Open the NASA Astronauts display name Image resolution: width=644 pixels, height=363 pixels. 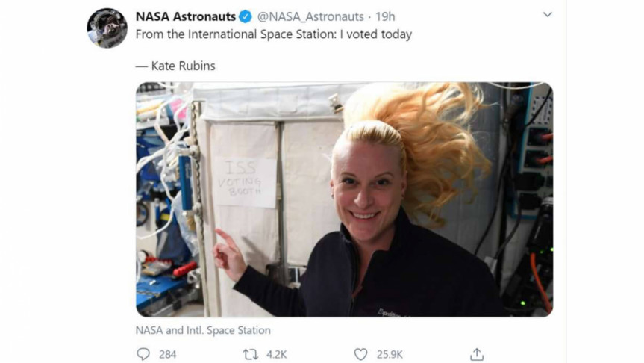coord(186,16)
